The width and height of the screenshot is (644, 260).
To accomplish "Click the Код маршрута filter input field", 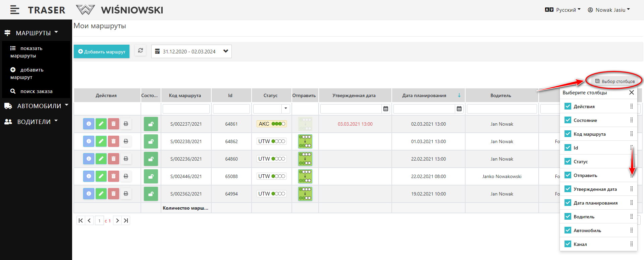I will point(186,109).
